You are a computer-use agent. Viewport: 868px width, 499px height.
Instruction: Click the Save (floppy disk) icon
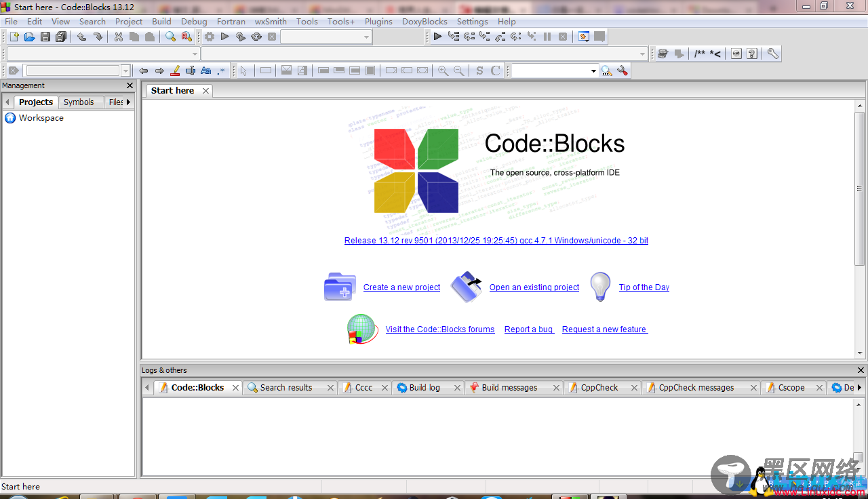[45, 37]
